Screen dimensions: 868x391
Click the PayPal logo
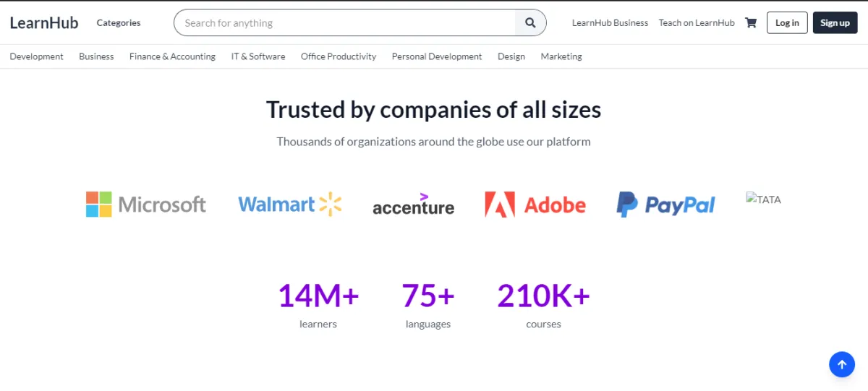(x=665, y=205)
